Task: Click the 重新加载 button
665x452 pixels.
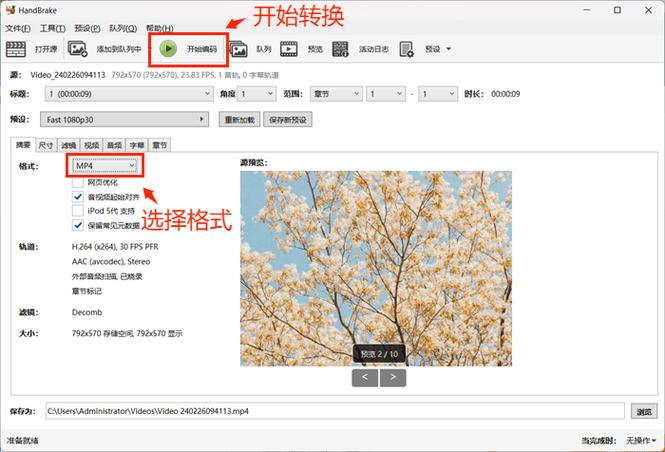Action: (240, 120)
